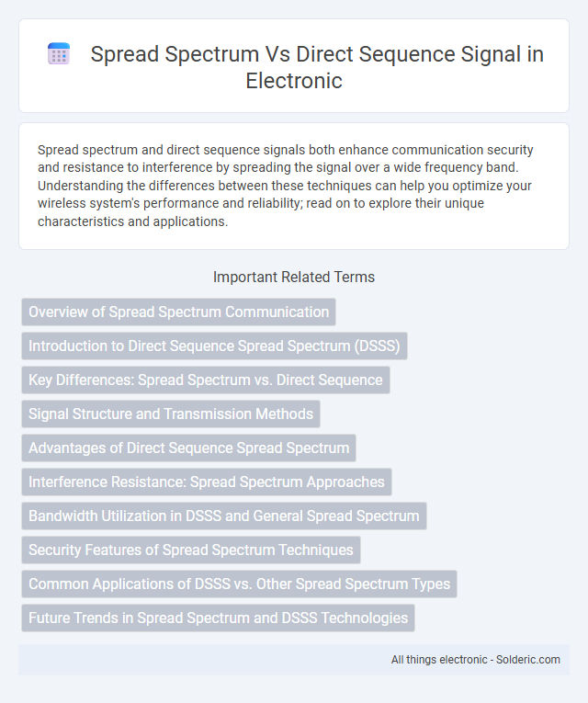This screenshot has width=588, height=703.
Task: Click the Solderic.com footer text
Action: coord(528,660)
